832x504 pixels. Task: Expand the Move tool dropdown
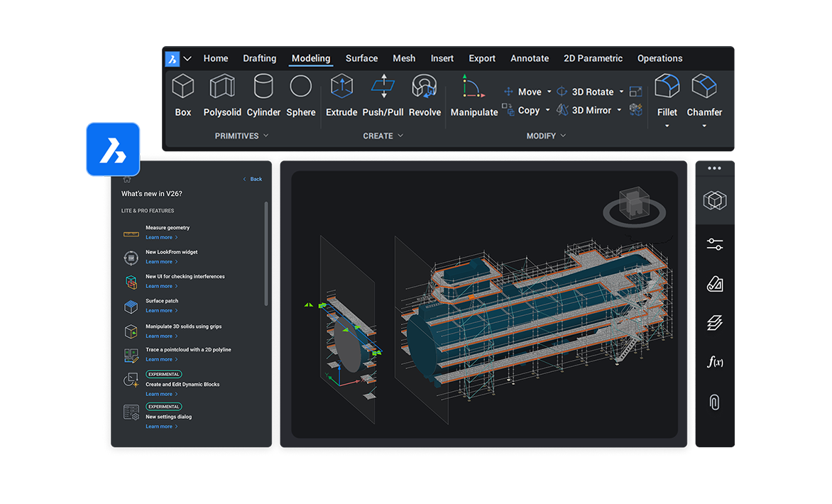(x=548, y=91)
